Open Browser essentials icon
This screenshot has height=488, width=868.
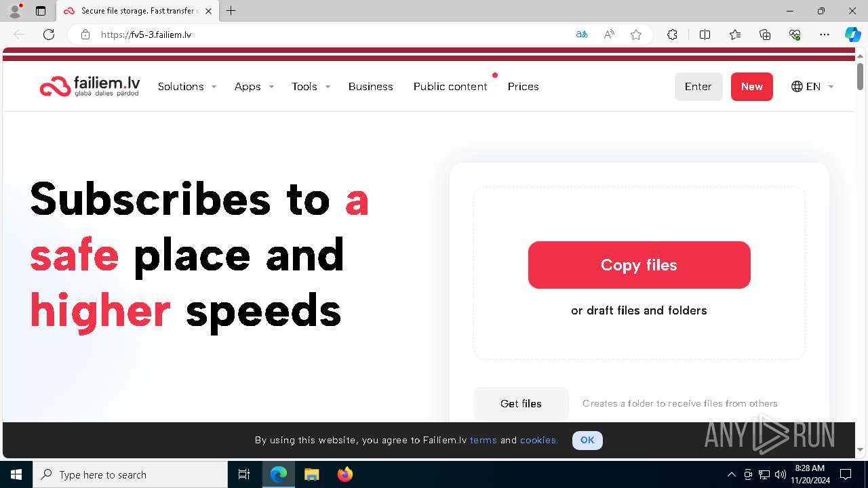(x=795, y=35)
